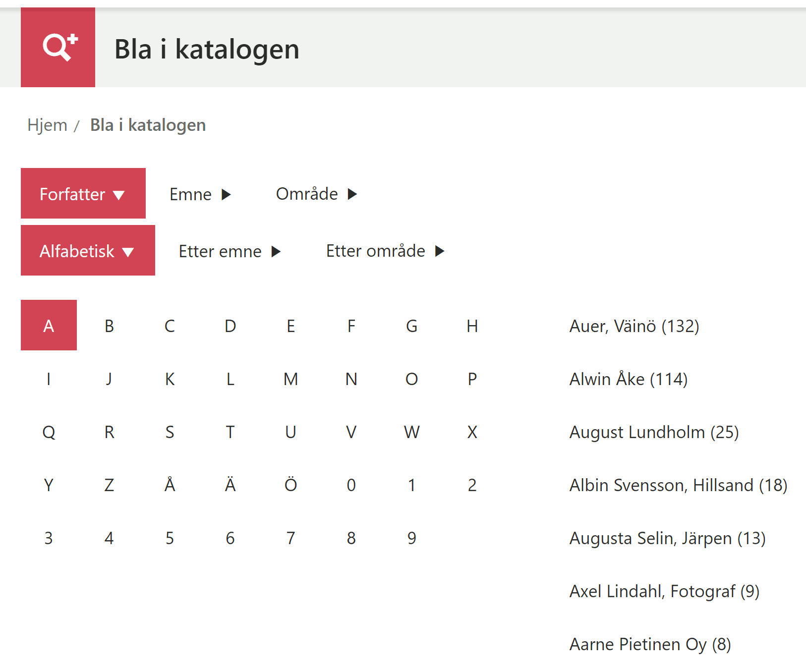Select the highlighted letter A
Screen dimensions: 806x672
tap(49, 326)
